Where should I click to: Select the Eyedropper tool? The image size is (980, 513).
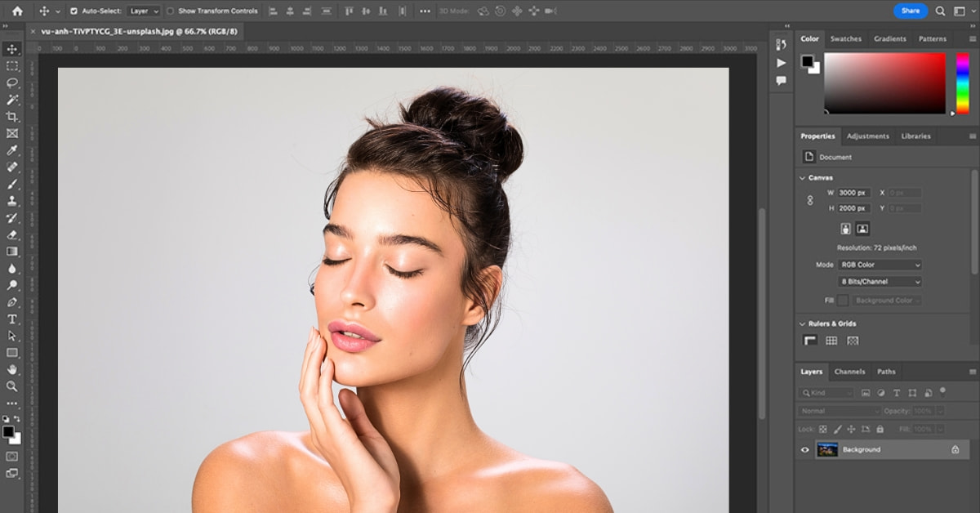pos(12,150)
